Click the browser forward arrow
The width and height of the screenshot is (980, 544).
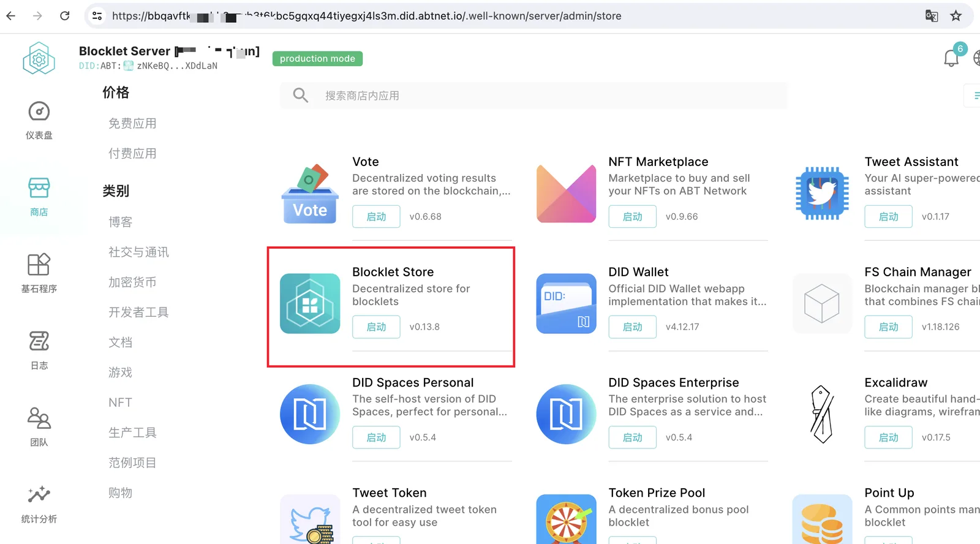pyautogui.click(x=37, y=16)
